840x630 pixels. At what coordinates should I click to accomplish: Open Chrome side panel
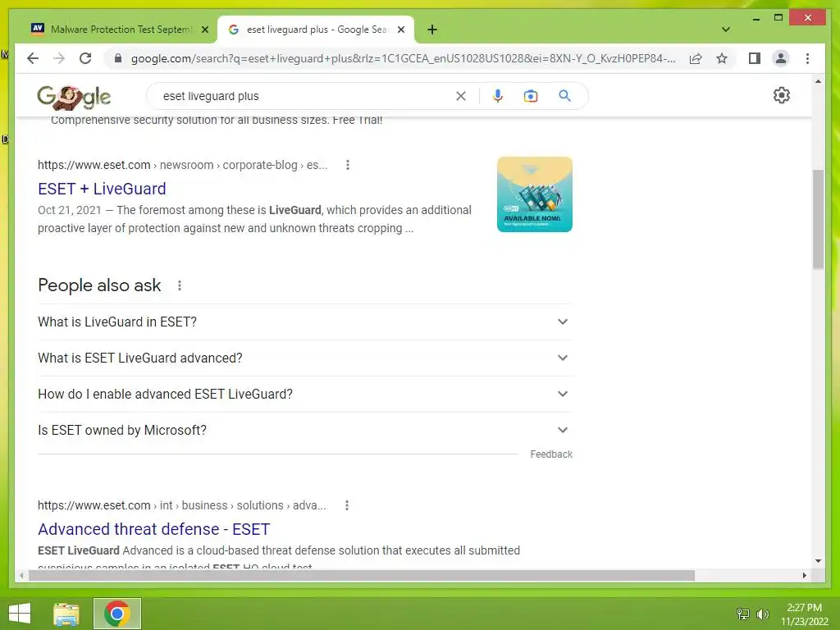coord(755,58)
